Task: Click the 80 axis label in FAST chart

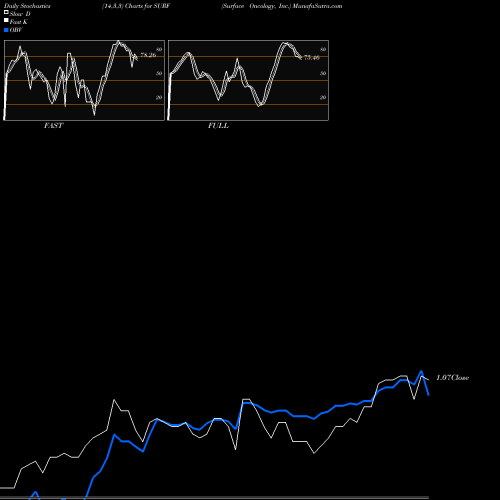Action: pyautogui.click(x=159, y=49)
